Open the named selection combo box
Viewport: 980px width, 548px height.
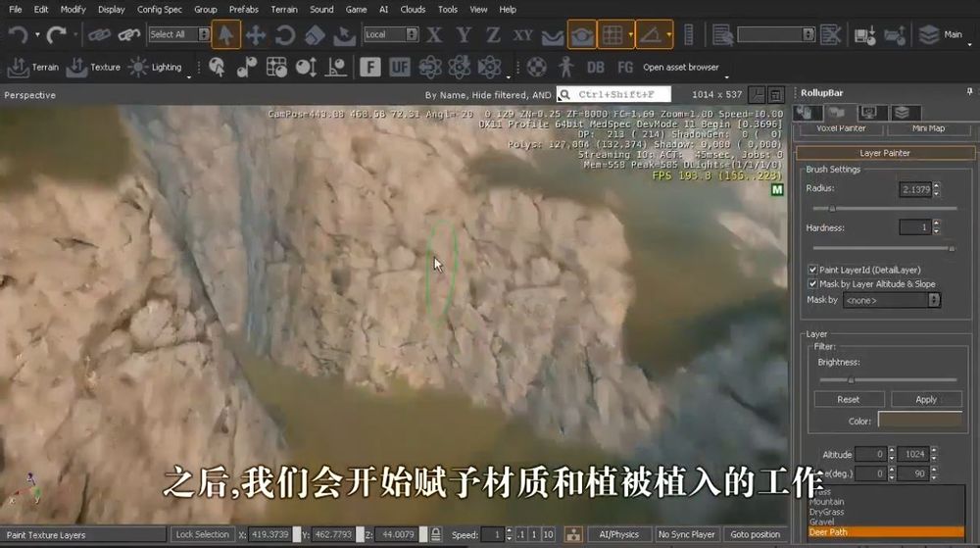point(775,33)
